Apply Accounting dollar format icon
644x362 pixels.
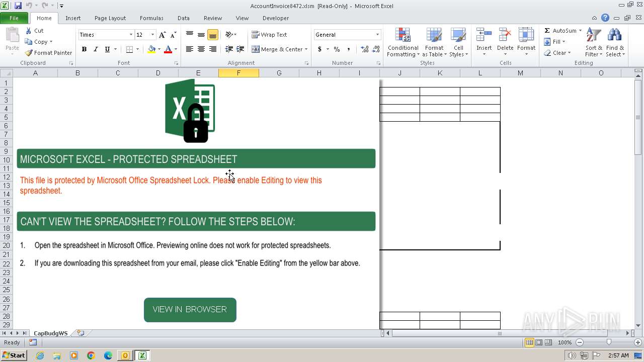pos(319,49)
